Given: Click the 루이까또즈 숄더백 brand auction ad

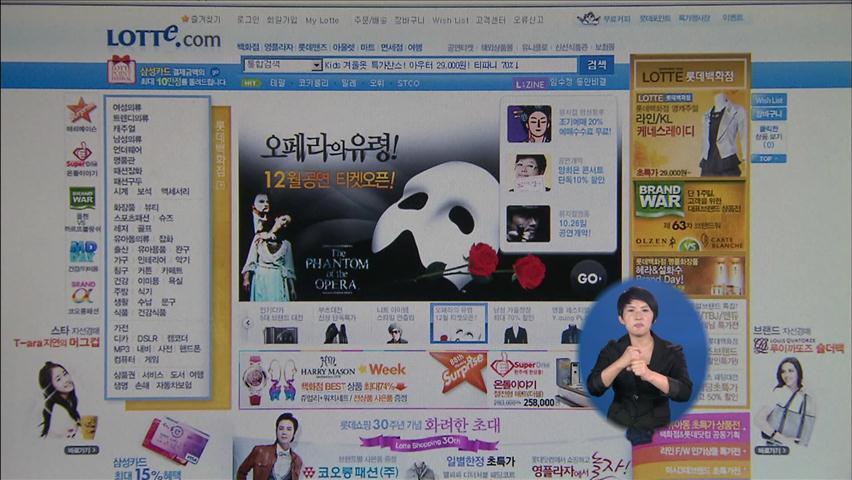Looking at the screenshot, I should coord(798,389).
